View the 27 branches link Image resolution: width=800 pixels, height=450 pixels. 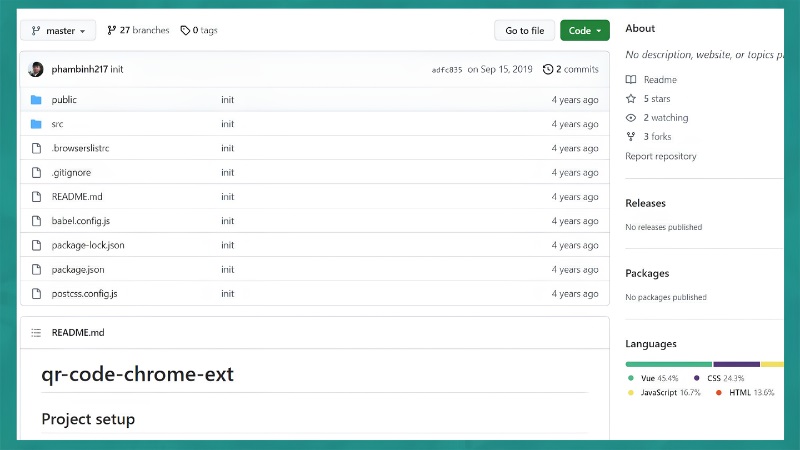(x=138, y=30)
